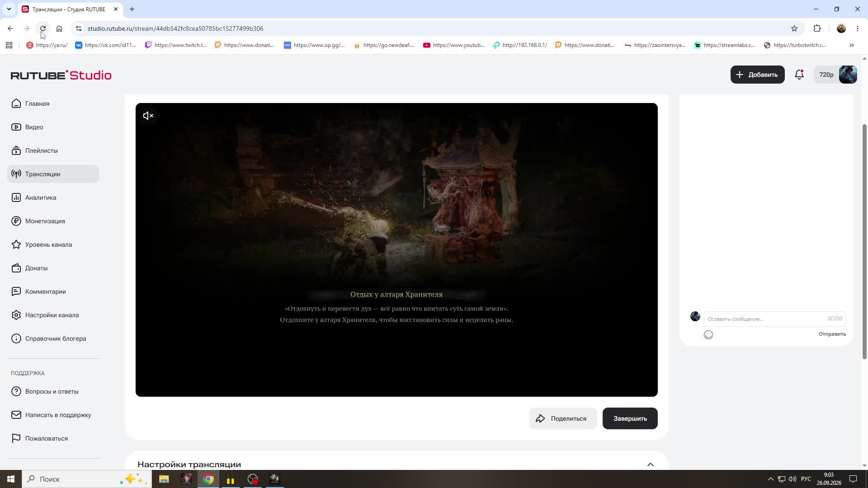Open Главная in the sidebar
The width and height of the screenshot is (868, 488).
[x=53, y=103]
